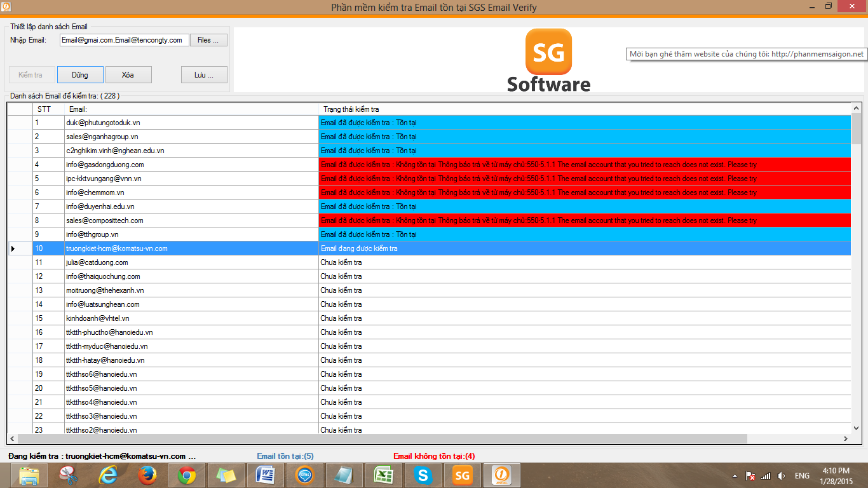Launch Internet Explorer from the taskbar

click(x=108, y=475)
